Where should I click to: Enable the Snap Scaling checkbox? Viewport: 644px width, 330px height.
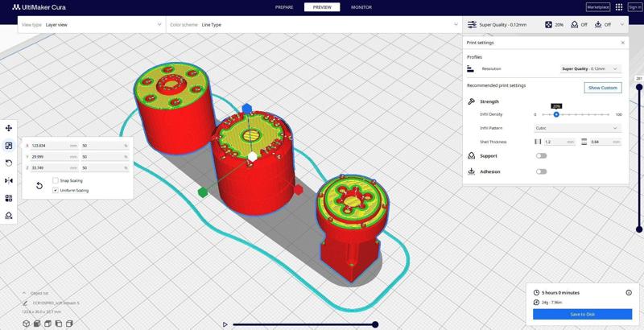pos(56,180)
